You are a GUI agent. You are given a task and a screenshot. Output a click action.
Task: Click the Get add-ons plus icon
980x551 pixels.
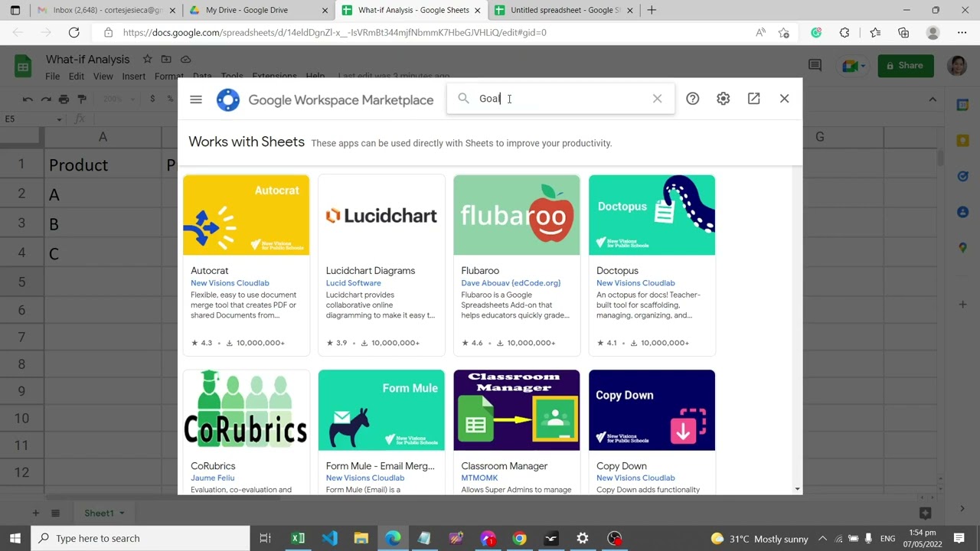coord(963,305)
